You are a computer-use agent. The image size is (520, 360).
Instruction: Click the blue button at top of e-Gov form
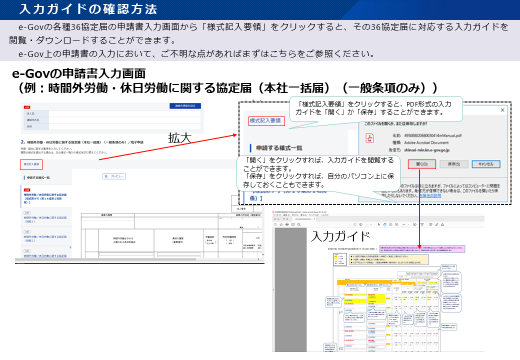(185, 106)
